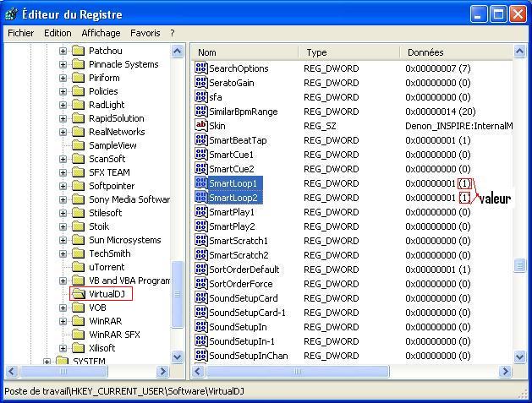Expand the SYSTEM hive node
This screenshot has width=532, height=403.
(x=47, y=362)
